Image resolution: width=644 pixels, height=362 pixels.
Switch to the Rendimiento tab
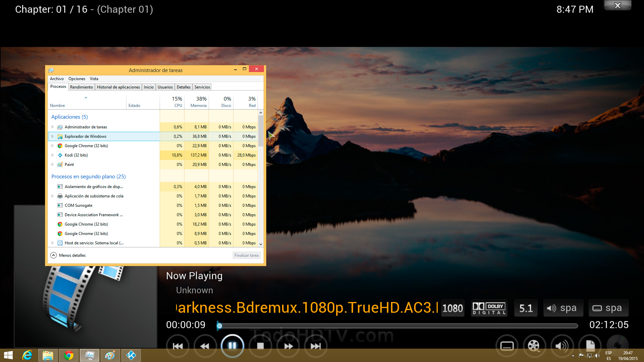click(x=82, y=87)
